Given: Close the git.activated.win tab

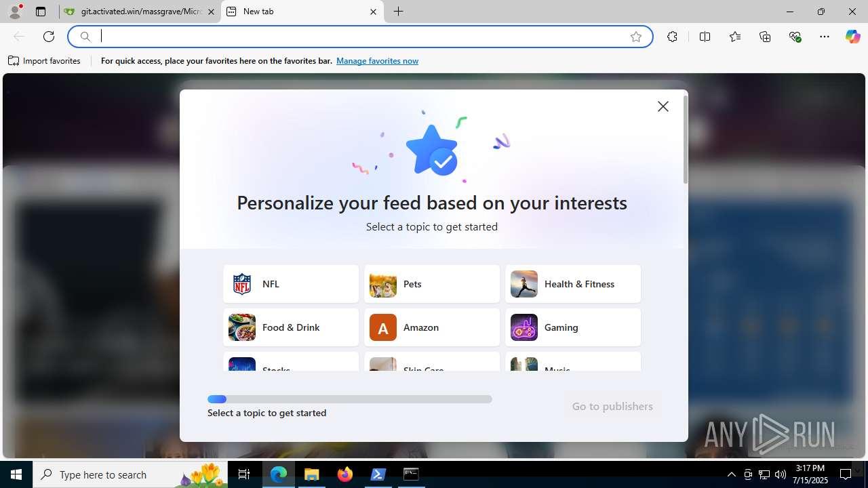Looking at the screenshot, I should [211, 12].
